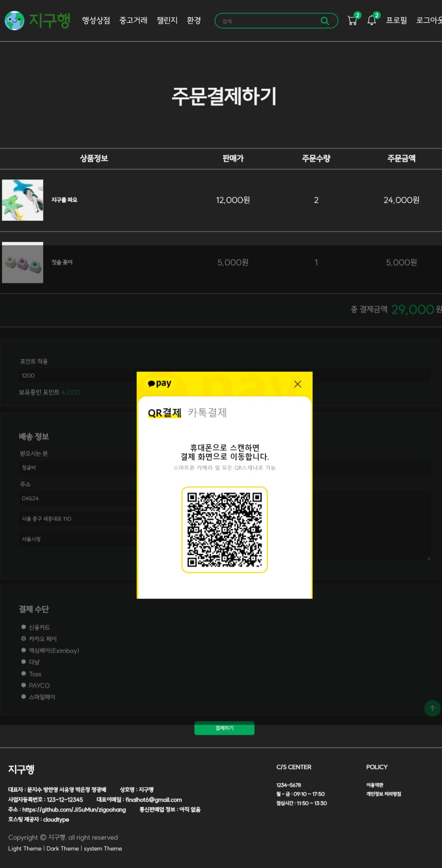Click the scroll-to-top arrow button
The height and width of the screenshot is (868, 442).
[432, 708]
